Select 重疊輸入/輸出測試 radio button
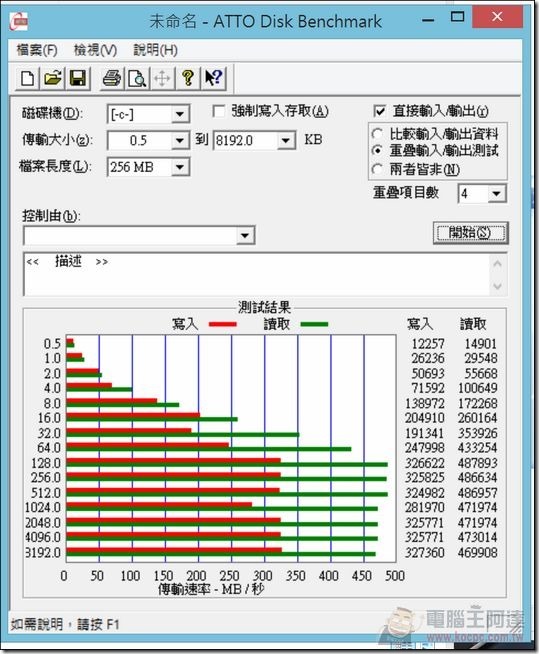The height and width of the screenshot is (654, 539). (378, 150)
